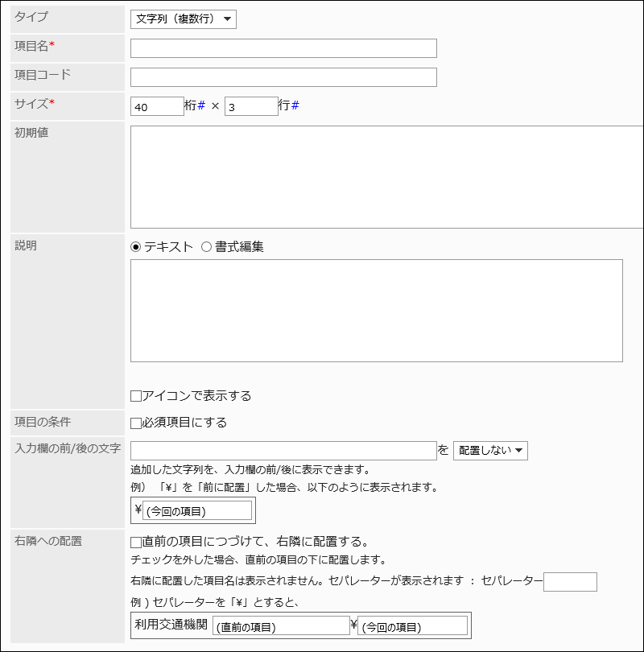Click the (今回の項目) field beside 利用交通機関

pyautogui.click(x=412, y=625)
